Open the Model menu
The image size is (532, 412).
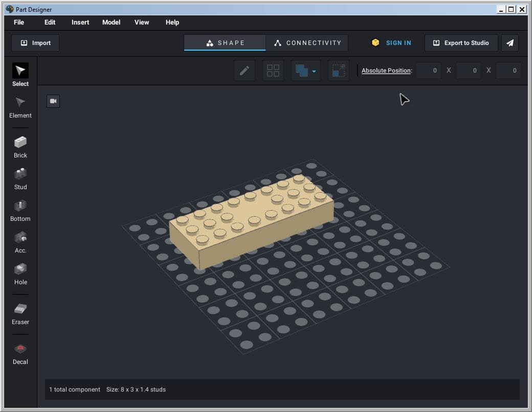click(x=112, y=22)
